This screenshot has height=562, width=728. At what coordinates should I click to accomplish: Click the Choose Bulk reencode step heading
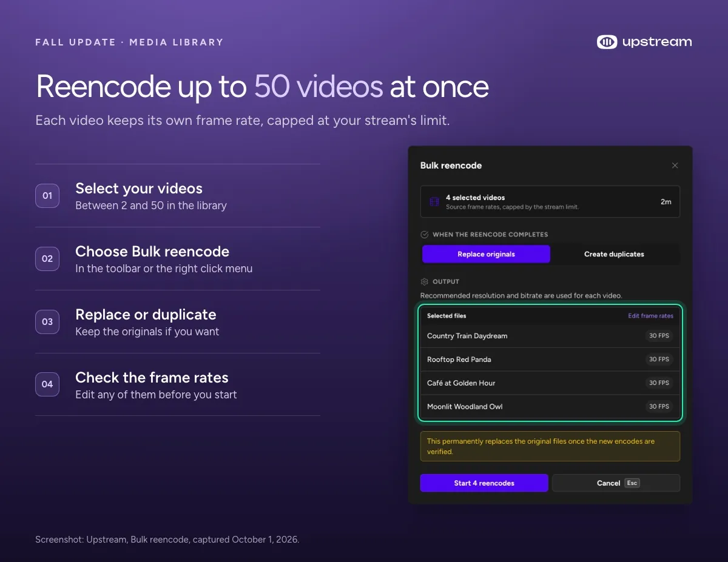click(152, 252)
